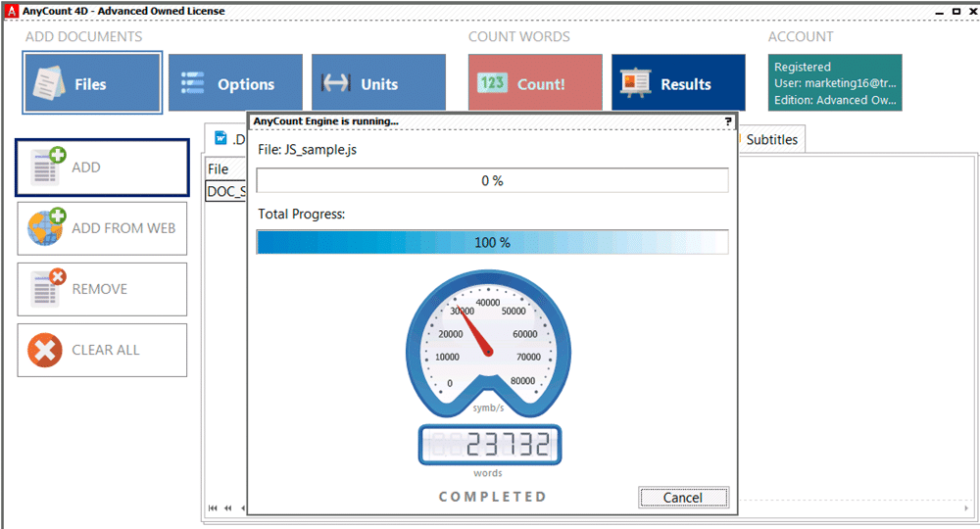Click the AnyCount app logo in title bar
Image resolution: width=980 pixels, height=529 pixels.
[11, 11]
